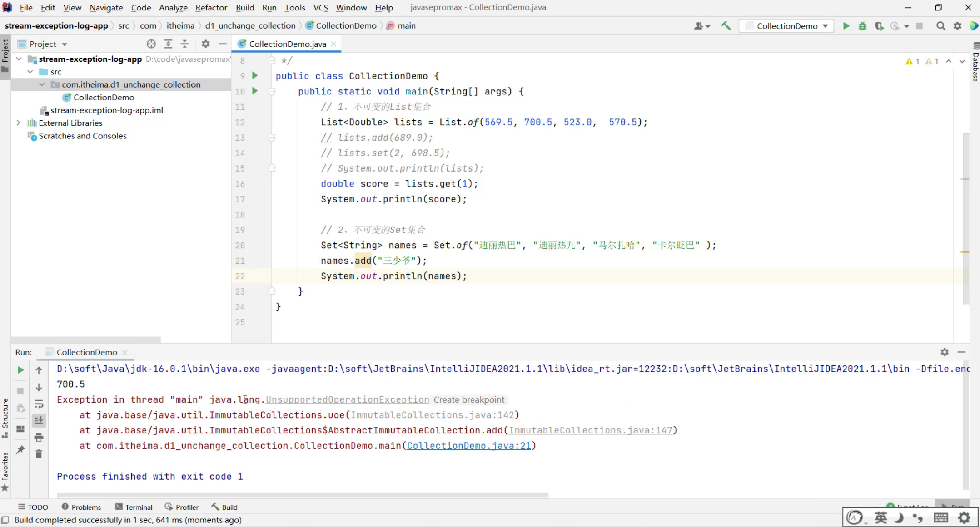This screenshot has height=527, width=980.
Task: Click the Clear All trash icon in the Run panel
Action: pyautogui.click(x=39, y=454)
